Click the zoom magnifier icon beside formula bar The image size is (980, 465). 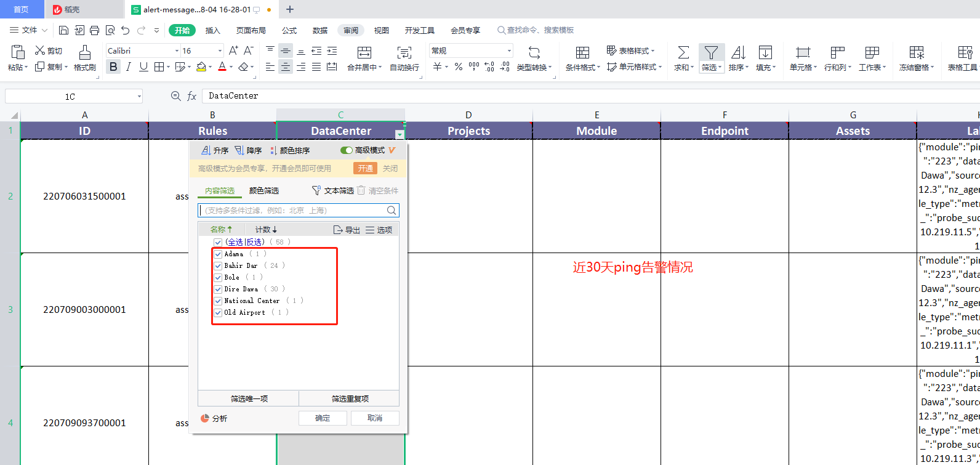(176, 96)
